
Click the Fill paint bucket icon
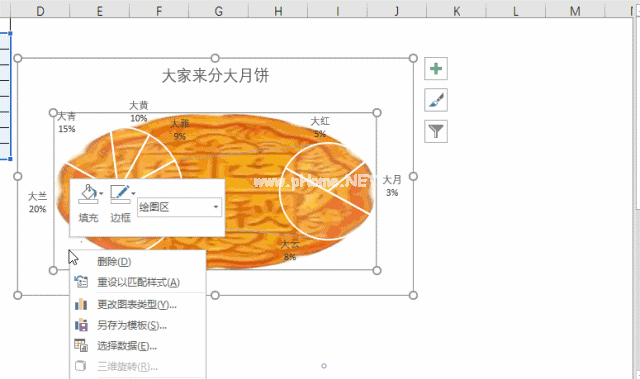coord(88,194)
